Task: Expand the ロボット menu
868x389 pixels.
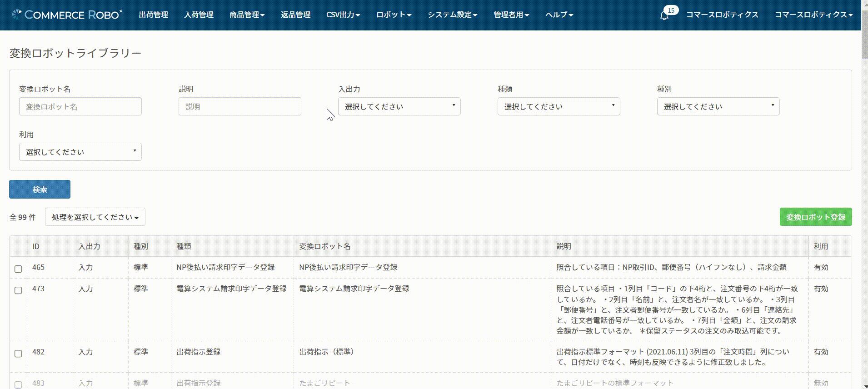Action: 394,15
